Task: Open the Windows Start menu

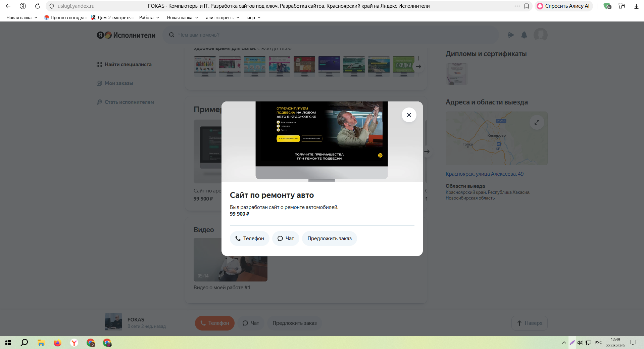Action: [x=8, y=343]
